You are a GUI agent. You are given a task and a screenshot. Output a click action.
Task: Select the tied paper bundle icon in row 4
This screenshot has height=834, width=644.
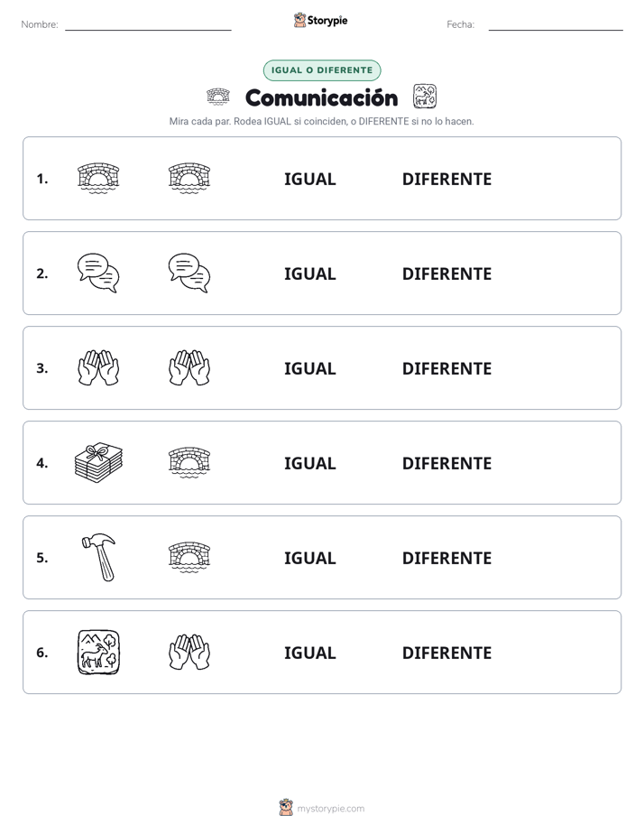click(98, 462)
